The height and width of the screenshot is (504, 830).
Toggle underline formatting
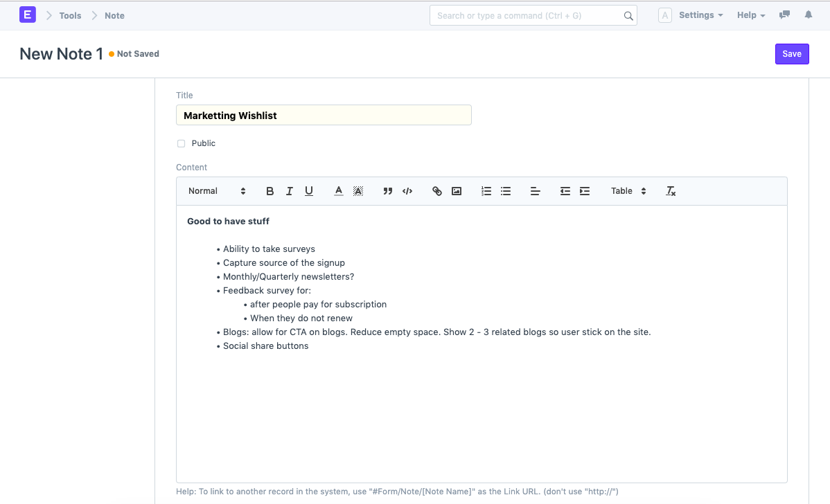pyautogui.click(x=308, y=190)
